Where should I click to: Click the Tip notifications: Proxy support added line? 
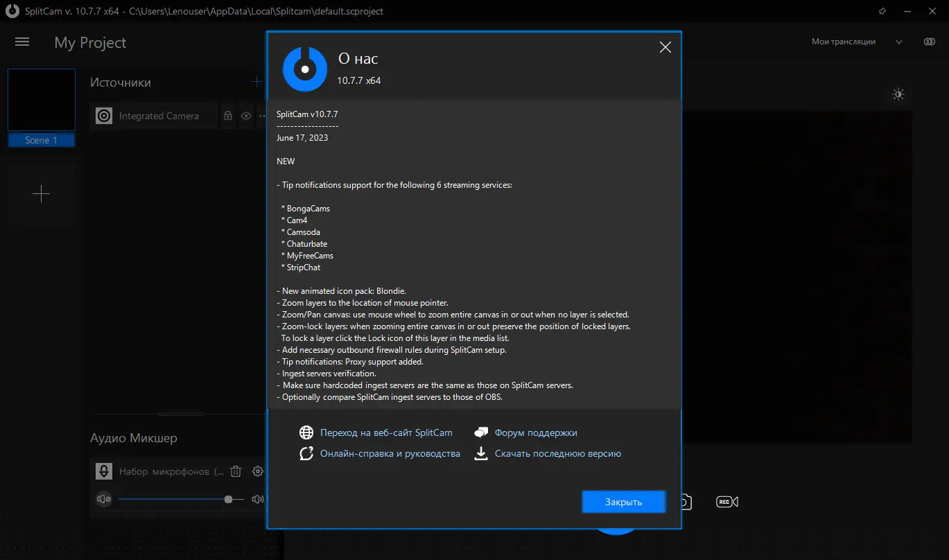tap(350, 362)
